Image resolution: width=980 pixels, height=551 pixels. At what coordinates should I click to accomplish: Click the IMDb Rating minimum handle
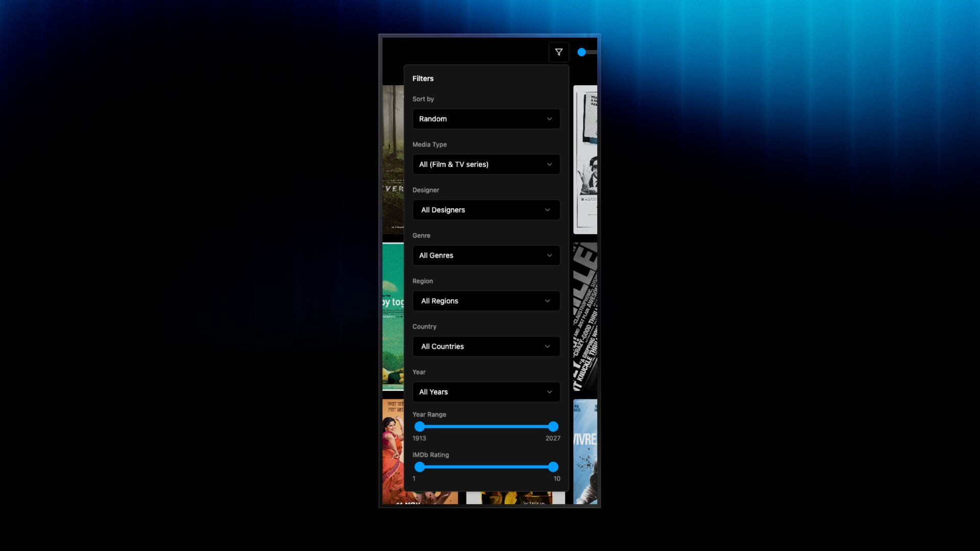click(420, 467)
